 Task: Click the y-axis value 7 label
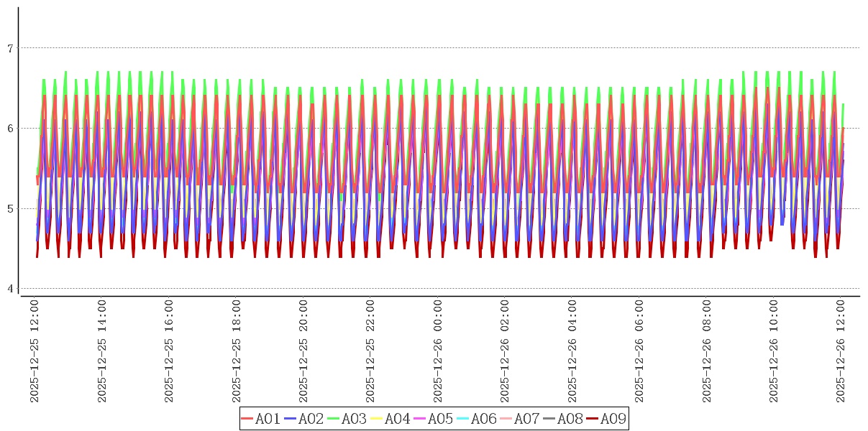coord(10,48)
